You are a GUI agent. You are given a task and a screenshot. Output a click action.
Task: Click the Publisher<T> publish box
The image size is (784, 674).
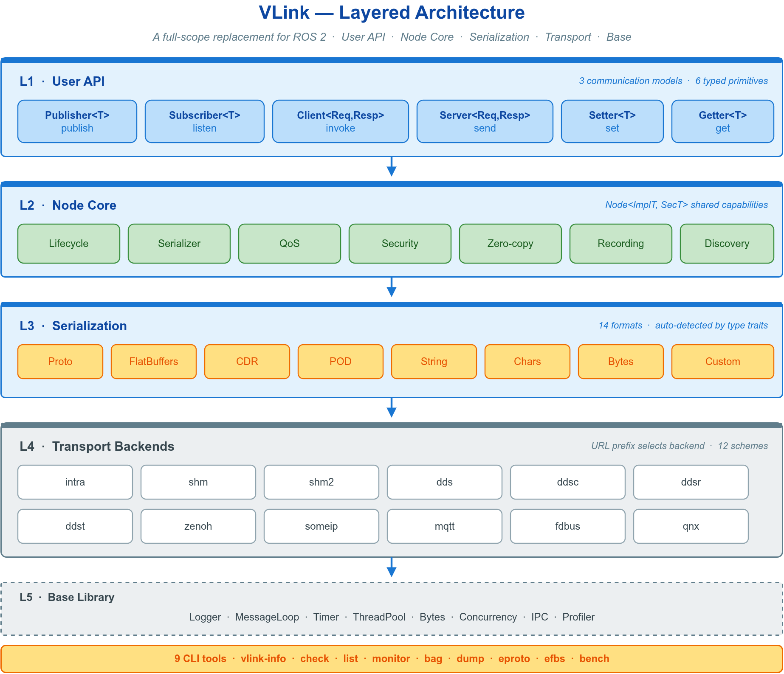pyautogui.click(x=77, y=121)
